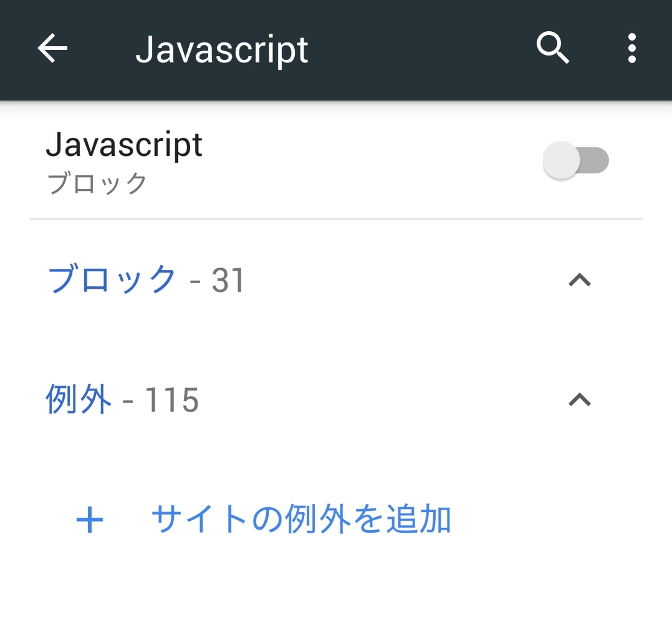Tap the blank space left of the Javascript switch

374,161
